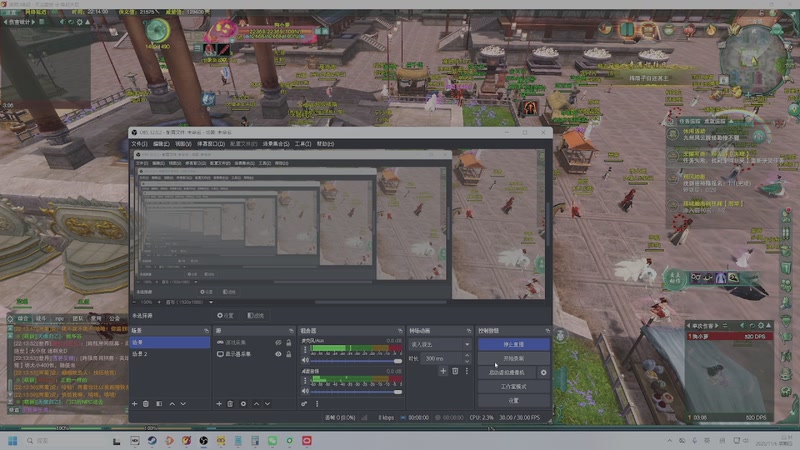
Task: Mute the desktop audio channel
Action: 305,391
